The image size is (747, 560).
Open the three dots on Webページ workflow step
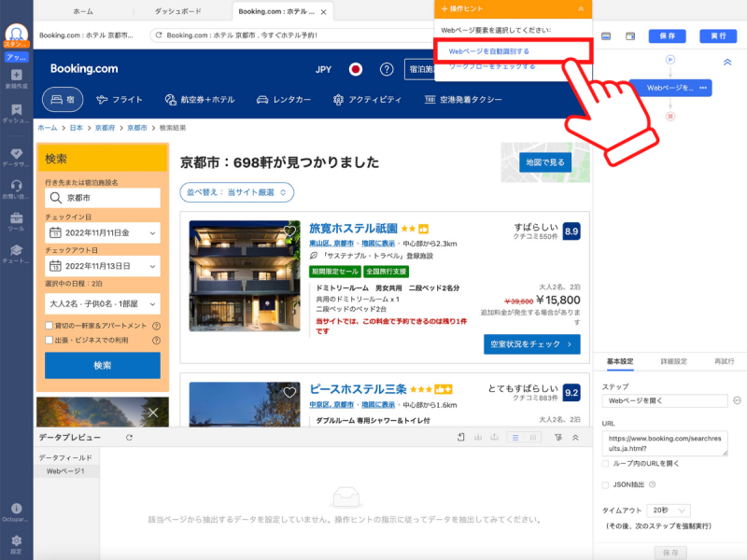point(703,88)
